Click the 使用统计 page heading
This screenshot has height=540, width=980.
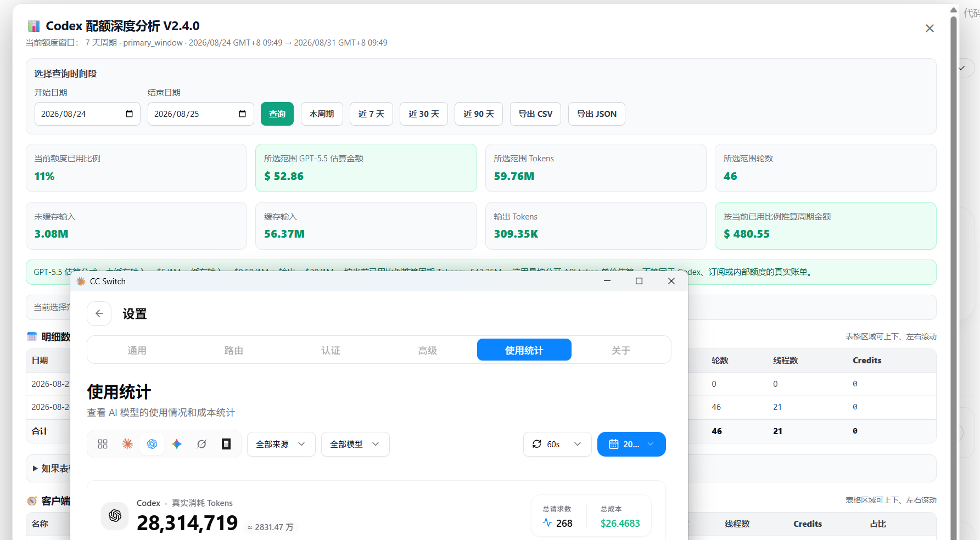[x=119, y=392]
